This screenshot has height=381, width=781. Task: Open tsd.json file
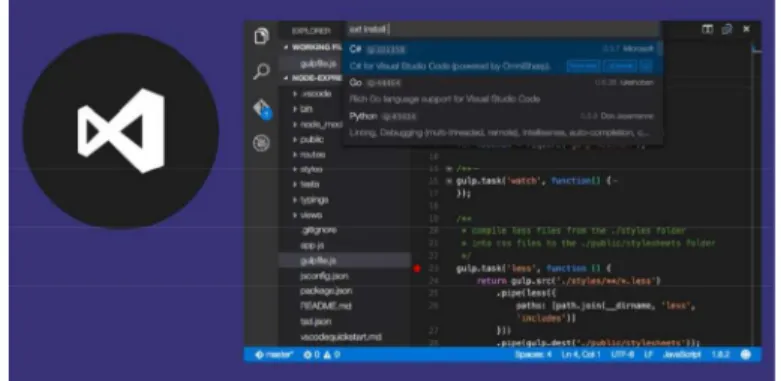click(315, 322)
